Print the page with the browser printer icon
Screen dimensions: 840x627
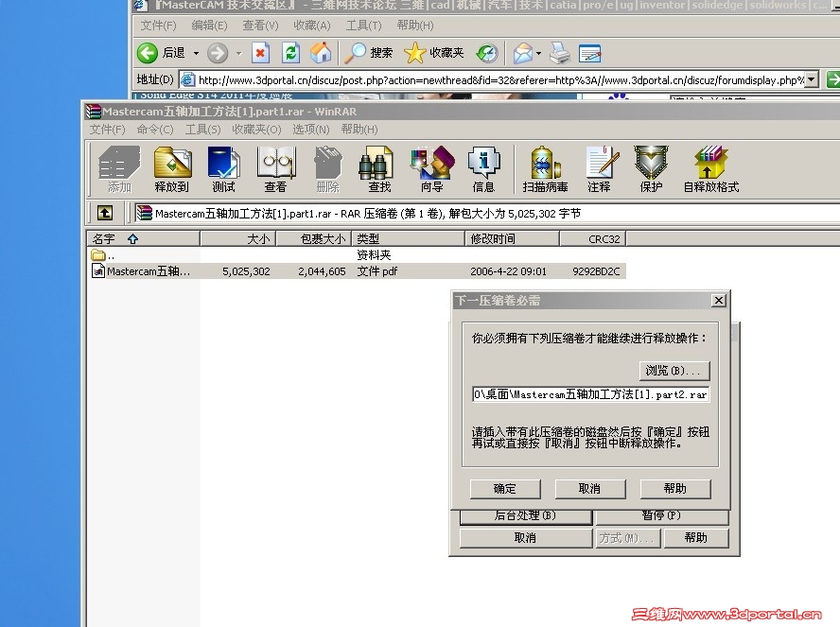tap(560, 52)
